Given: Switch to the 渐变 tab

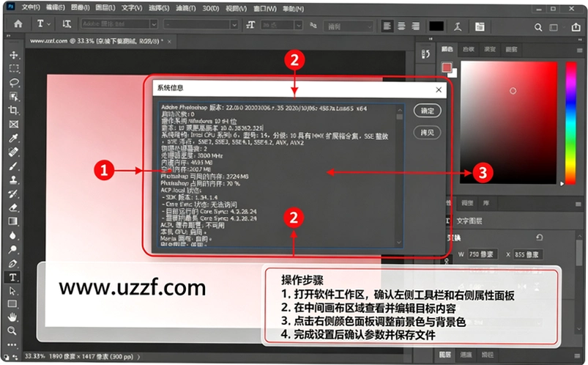Looking at the screenshot, I should click(x=490, y=49).
